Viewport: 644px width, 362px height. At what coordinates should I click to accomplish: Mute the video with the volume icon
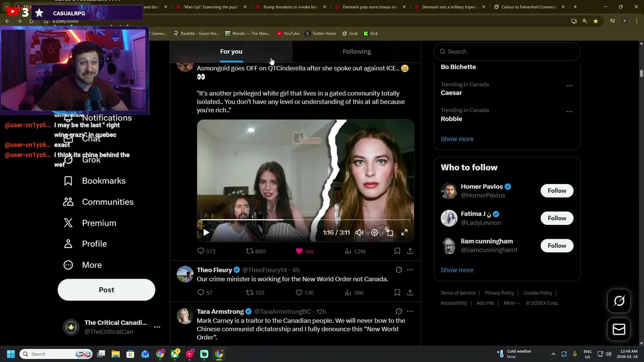359,232
